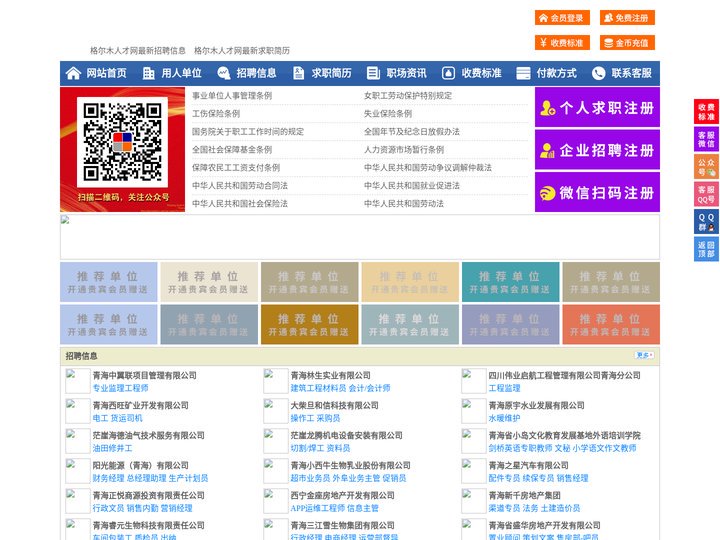Image resolution: width=720 pixels, height=540 pixels.
Task: Click the building icon beside 用人单位
Action: [x=148, y=73]
